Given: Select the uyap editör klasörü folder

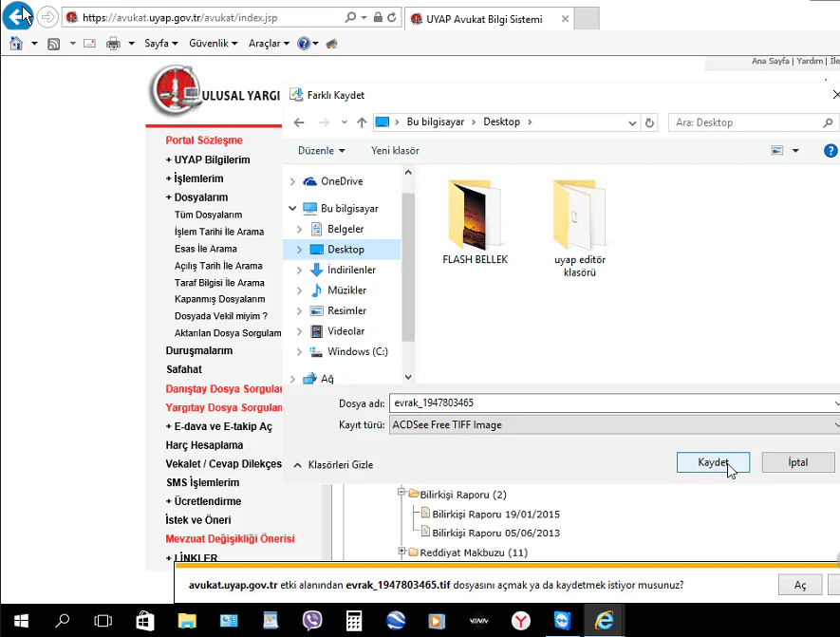Looking at the screenshot, I should [580, 229].
